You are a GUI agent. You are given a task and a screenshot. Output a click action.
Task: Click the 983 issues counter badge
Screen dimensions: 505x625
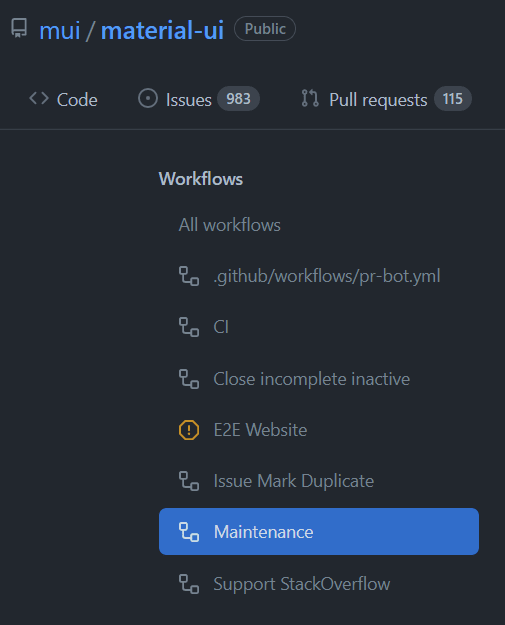pyautogui.click(x=238, y=98)
